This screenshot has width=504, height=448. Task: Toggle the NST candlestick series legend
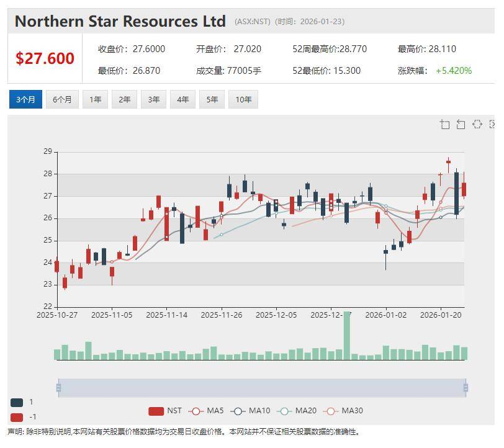(x=165, y=411)
